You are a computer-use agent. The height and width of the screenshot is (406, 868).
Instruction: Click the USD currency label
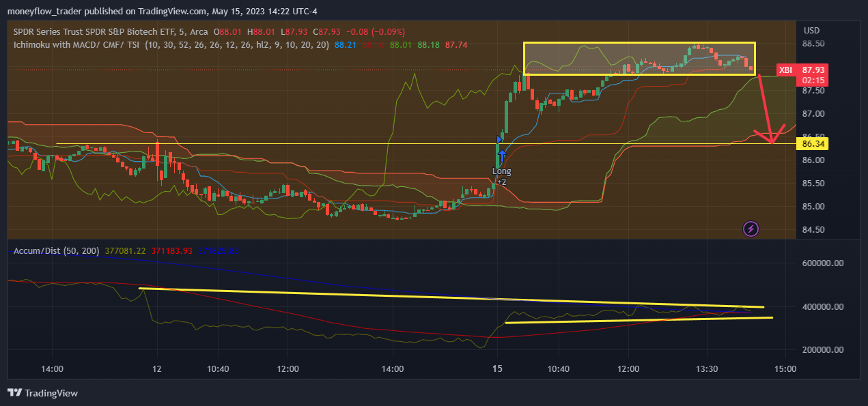(811, 31)
